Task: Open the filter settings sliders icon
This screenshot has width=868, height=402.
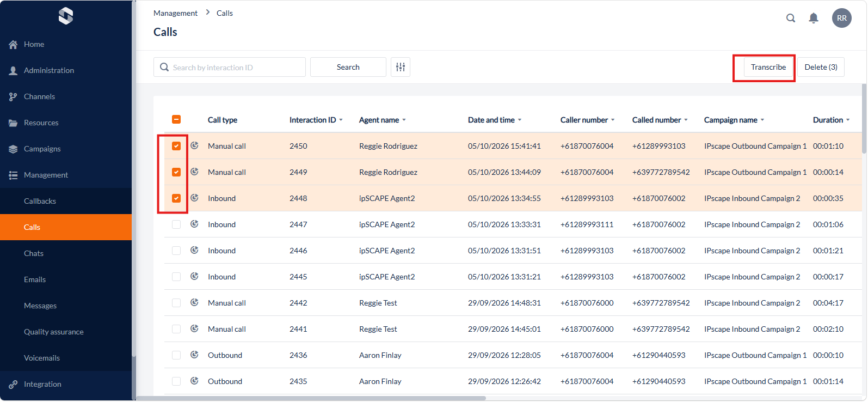Action: (x=401, y=67)
